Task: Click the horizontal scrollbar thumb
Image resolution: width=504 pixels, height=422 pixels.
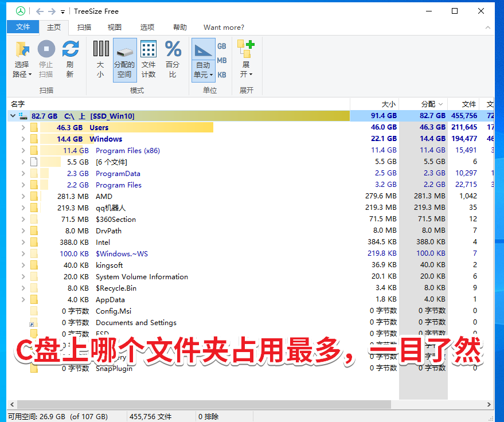Action: (204, 404)
